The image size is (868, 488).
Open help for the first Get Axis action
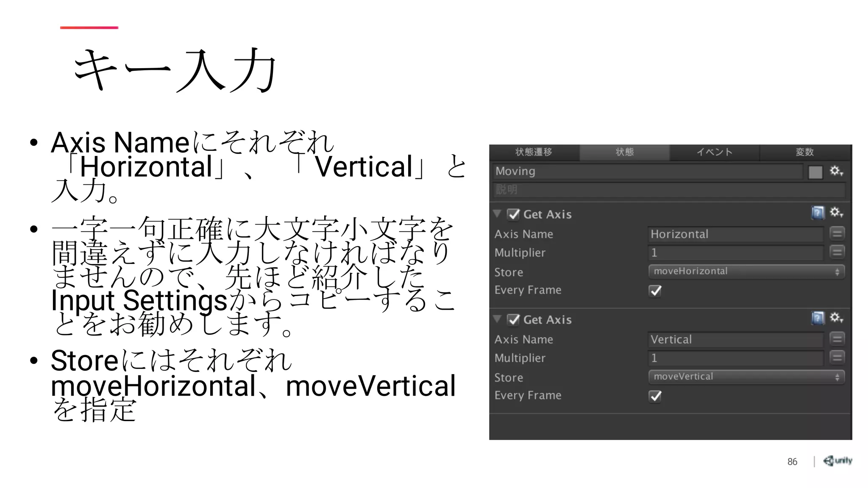[x=818, y=213]
